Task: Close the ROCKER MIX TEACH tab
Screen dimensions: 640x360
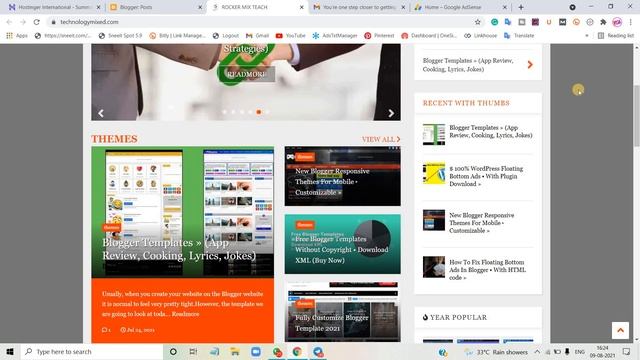Action: [x=302, y=7]
